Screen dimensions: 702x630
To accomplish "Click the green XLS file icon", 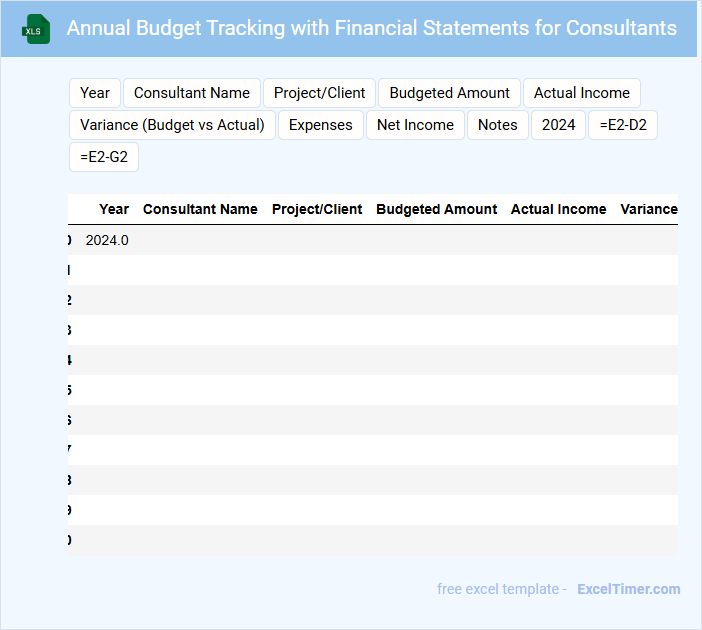I will click(36, 29).
